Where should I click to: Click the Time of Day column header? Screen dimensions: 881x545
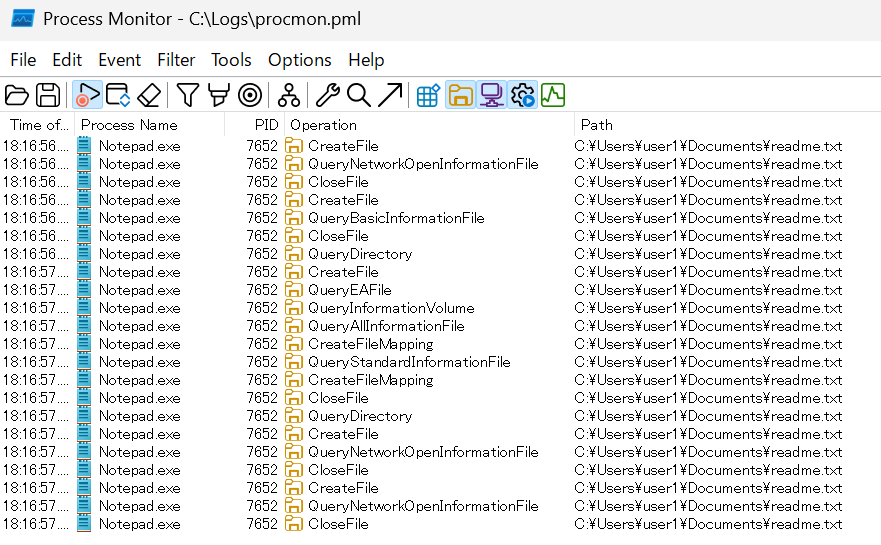[38, 125]
